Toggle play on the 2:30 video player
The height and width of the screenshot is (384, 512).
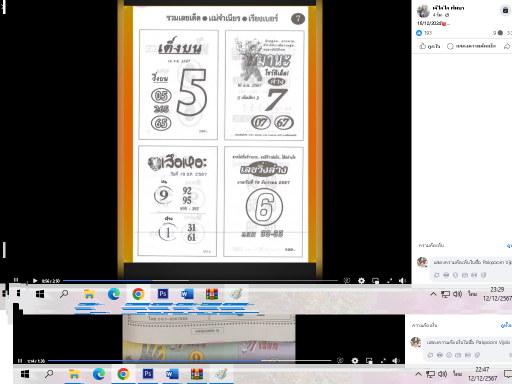(x=35, y=281)
